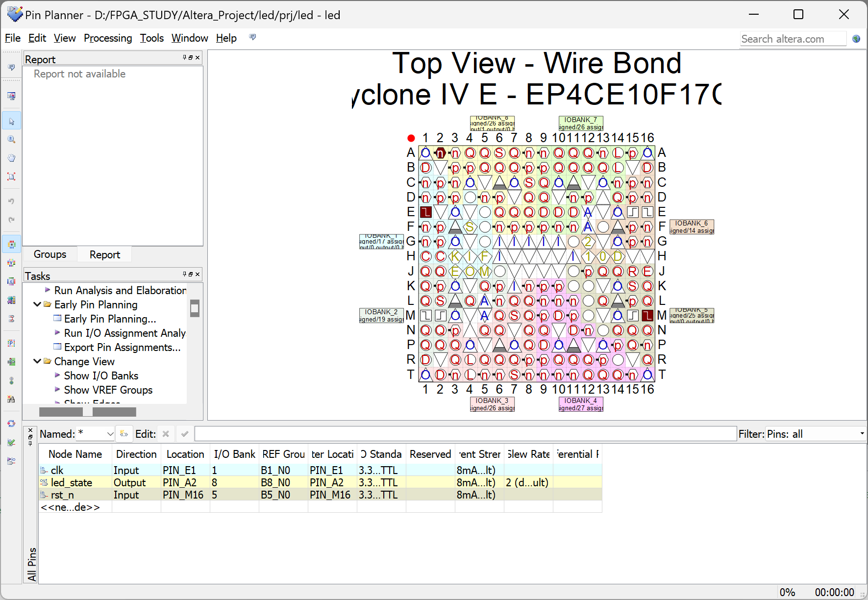The image size is (868, 600).
Task: Pin the Report panel
Action: click(185, 57)
